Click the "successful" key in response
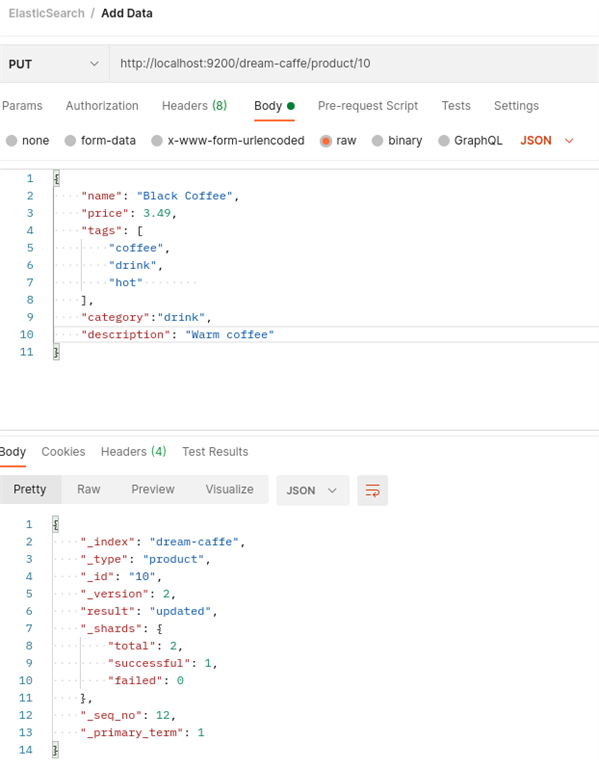The width and height of the screenshot is (599, 768). point(149,663)
